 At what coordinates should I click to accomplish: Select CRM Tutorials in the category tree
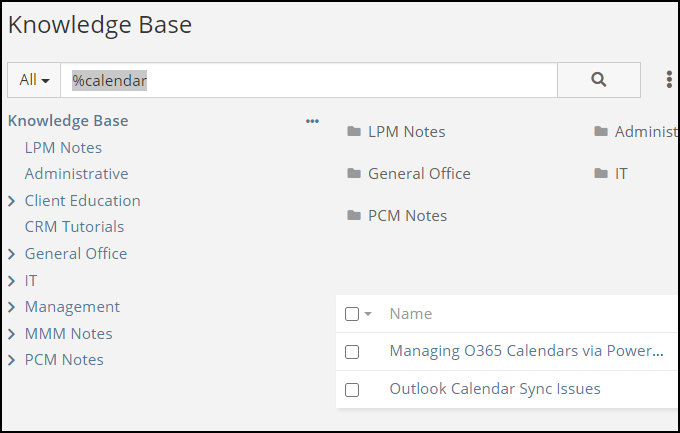74,227
